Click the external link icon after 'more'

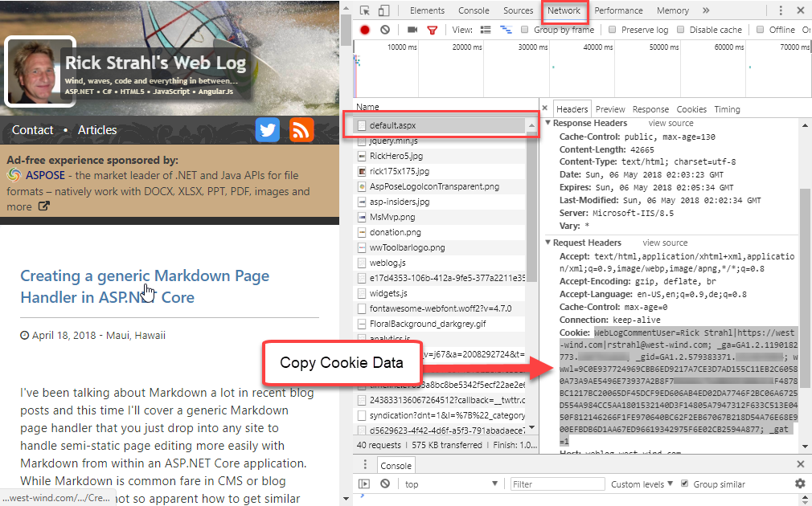[x=44, y=206]
